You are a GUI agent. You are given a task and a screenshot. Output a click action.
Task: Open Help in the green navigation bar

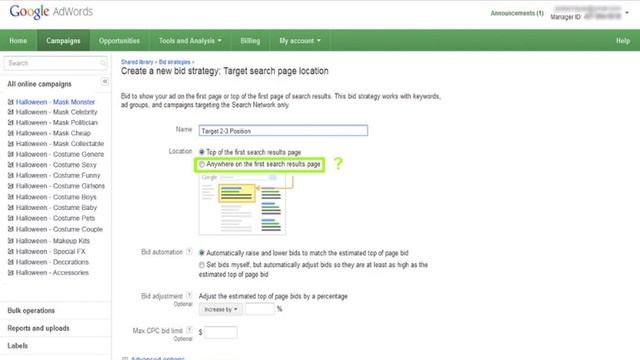[x=623, y=41]
